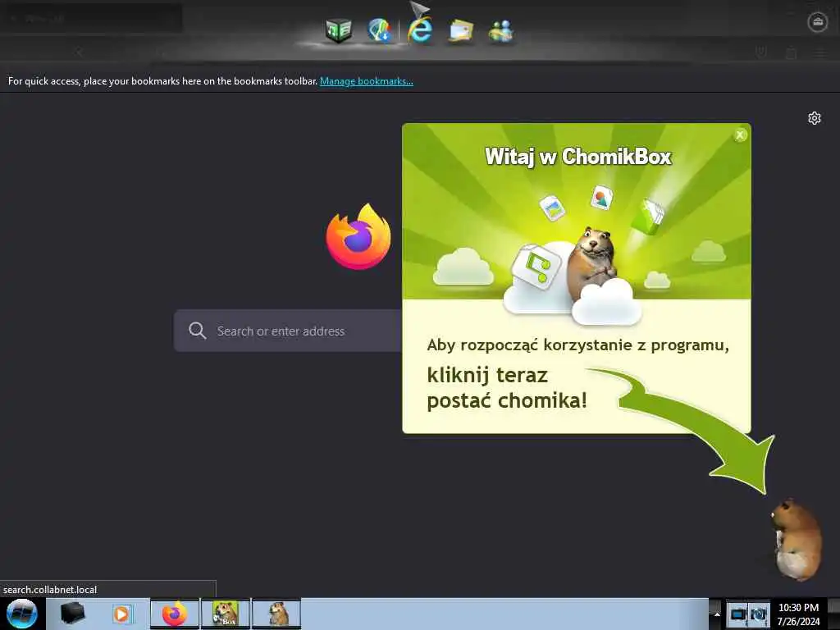Close the Witaj w ChomikBox popup

(x=740, y=135)
